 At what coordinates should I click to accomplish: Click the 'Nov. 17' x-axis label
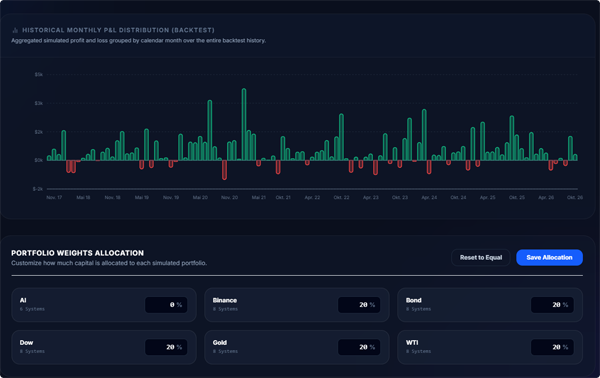[54, 197]
